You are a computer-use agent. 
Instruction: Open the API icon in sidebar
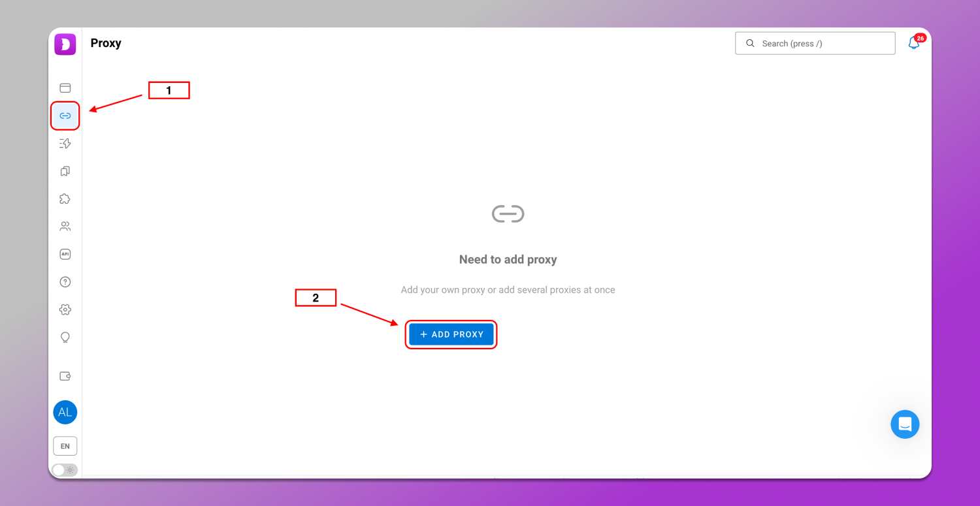[x=65, y=254]
